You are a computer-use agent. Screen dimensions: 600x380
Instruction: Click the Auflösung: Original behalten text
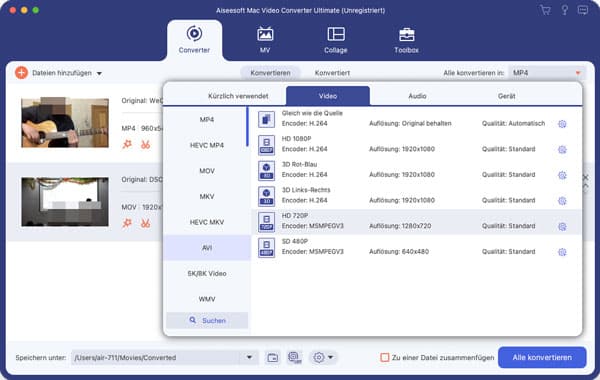coord(410,123)
